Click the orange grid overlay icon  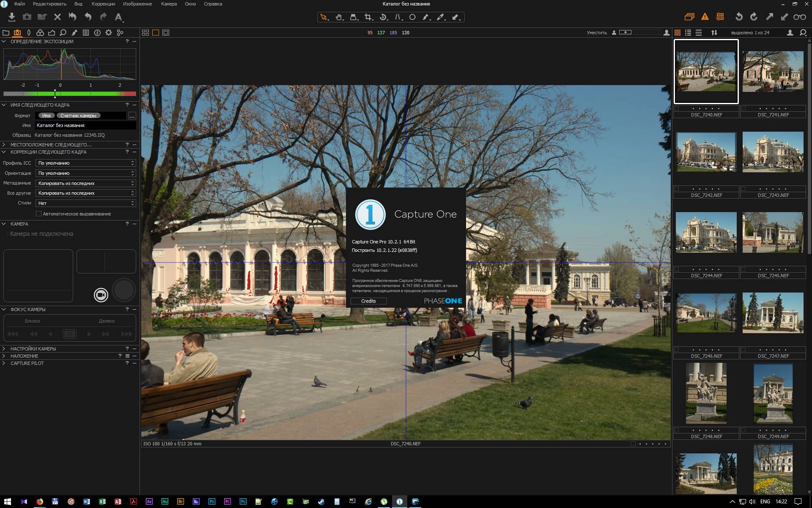click(720, 17)
